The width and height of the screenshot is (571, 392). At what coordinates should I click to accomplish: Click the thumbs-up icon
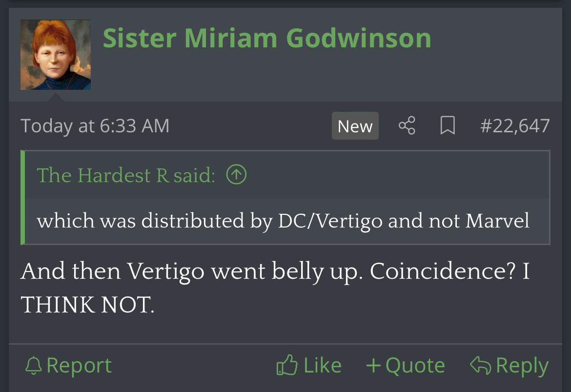(287, 365)
